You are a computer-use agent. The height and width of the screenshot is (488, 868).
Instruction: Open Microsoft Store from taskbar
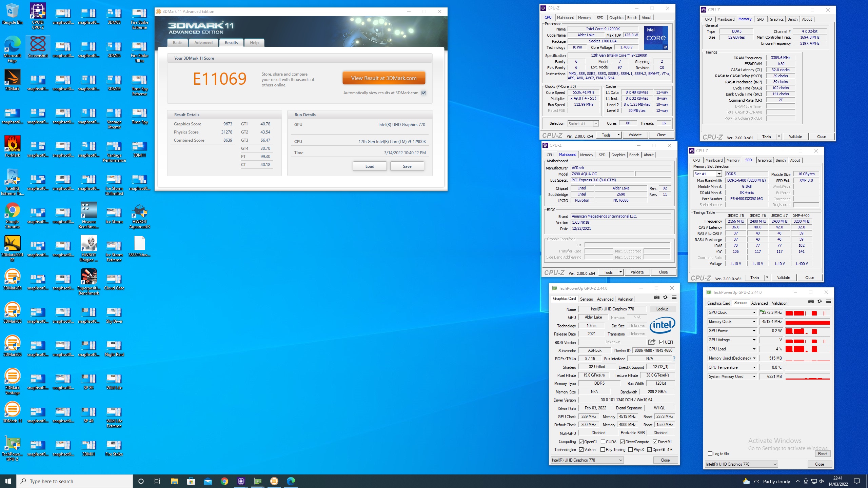(x=191, y=481)
